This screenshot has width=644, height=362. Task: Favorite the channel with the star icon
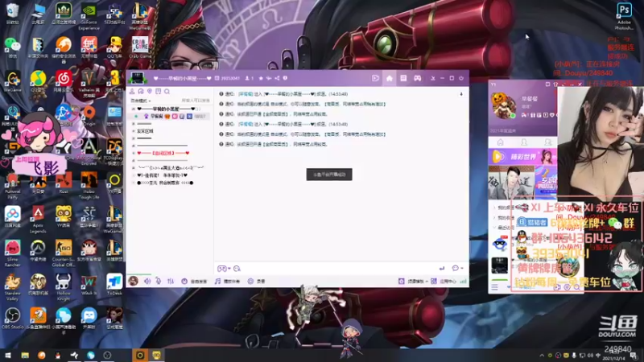(x=261, y=78)
